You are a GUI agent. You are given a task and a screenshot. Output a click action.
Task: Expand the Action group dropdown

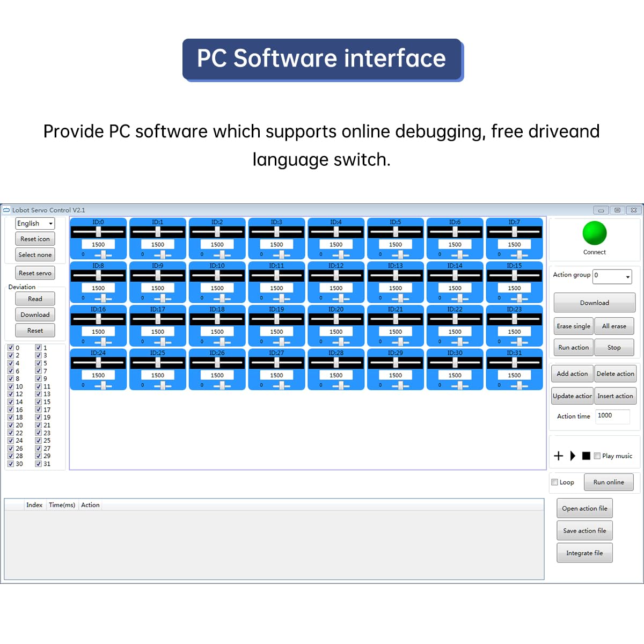(x=612, y=276)
